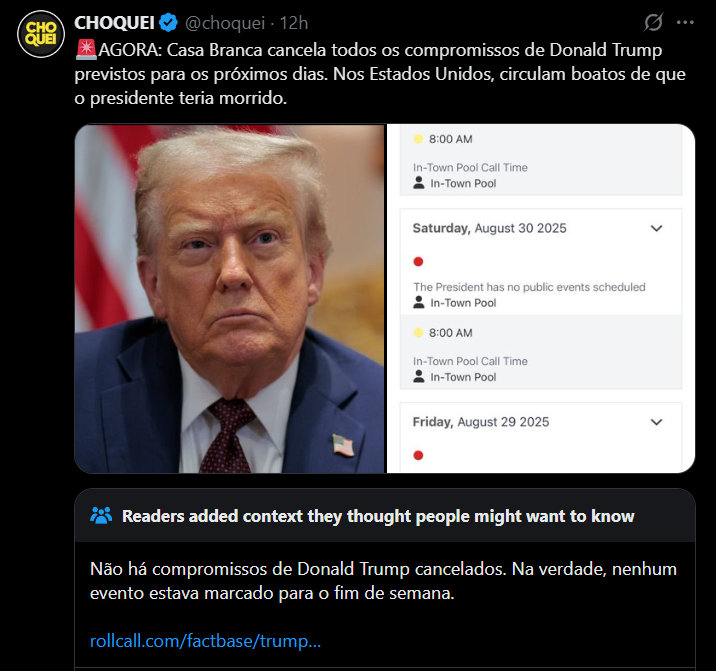
Task: Open the rollcall.com/factbase/trump link
Action: pyautogui.click(x=205, y=641)
